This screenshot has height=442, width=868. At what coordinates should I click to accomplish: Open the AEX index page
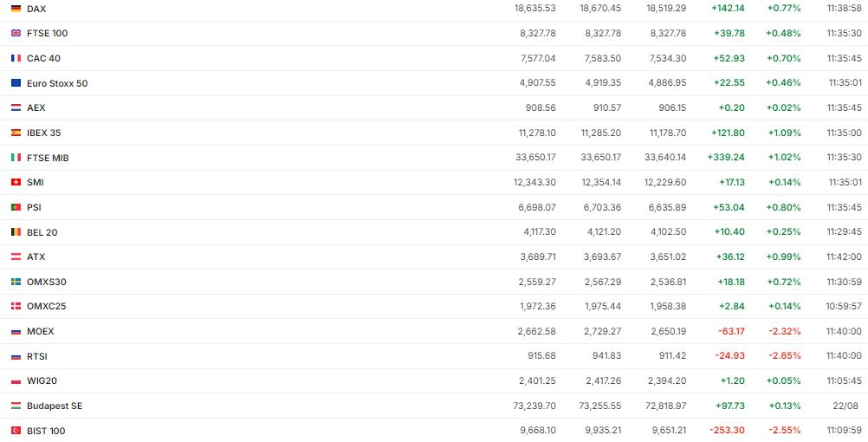pyautogui.click(x=36, y=107)
